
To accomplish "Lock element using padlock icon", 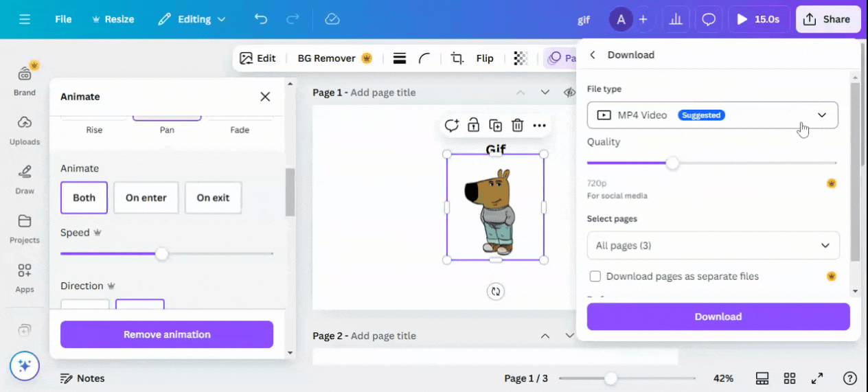I will (473, 125).
